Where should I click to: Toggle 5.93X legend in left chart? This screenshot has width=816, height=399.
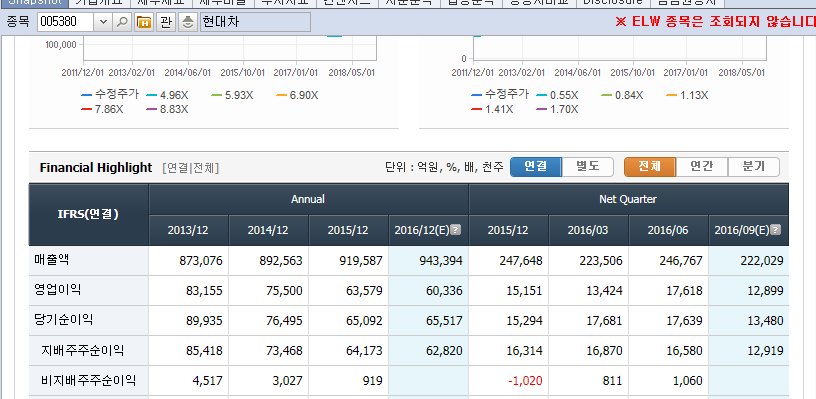(x=232, y=95)
